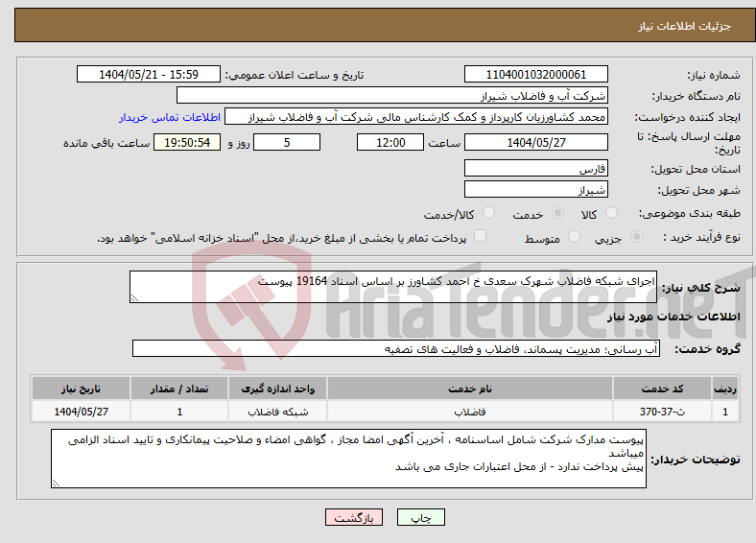This screenshot has height=543, width=756.
Task: Toggle the Islamic treasury payment checkbox
Action: [481, 235]
